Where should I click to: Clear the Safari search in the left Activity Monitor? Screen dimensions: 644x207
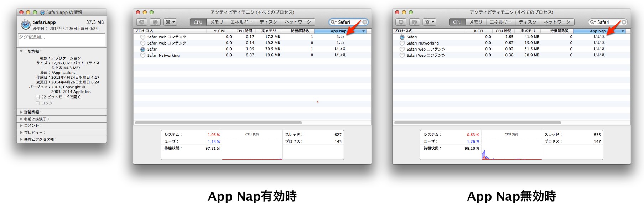(365, 22)
